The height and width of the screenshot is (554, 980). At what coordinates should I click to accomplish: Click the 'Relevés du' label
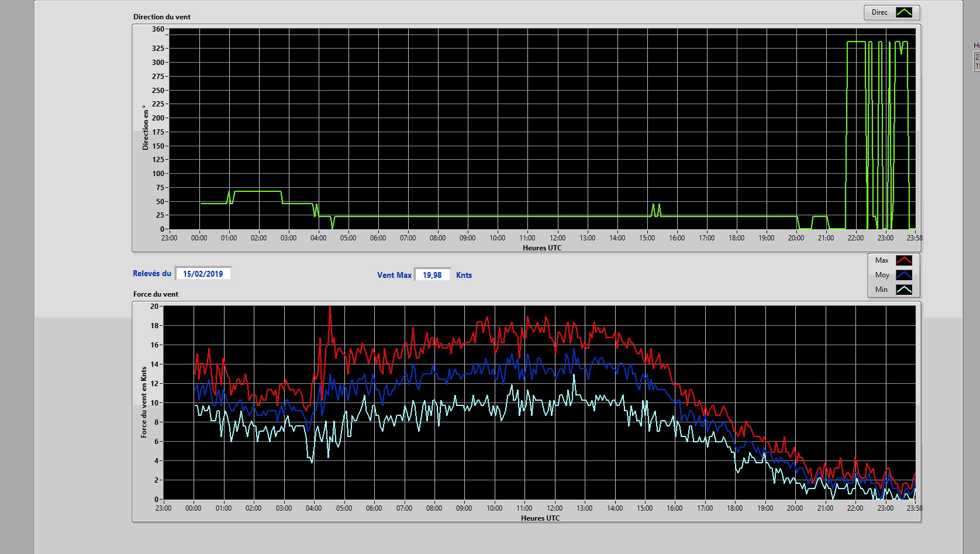pyautogui.click(x=152, y=273)
